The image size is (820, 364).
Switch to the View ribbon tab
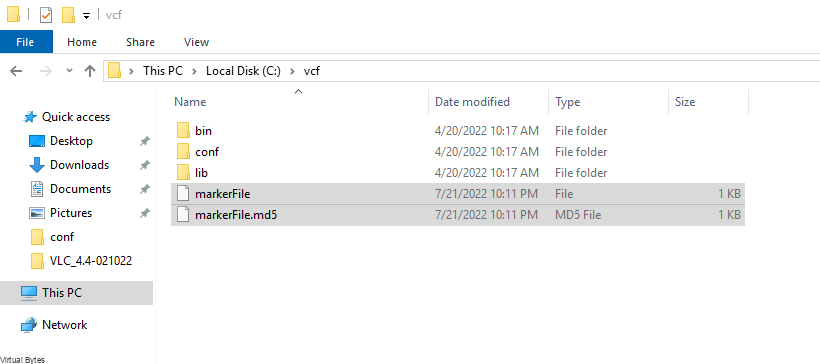pos(196,42)
